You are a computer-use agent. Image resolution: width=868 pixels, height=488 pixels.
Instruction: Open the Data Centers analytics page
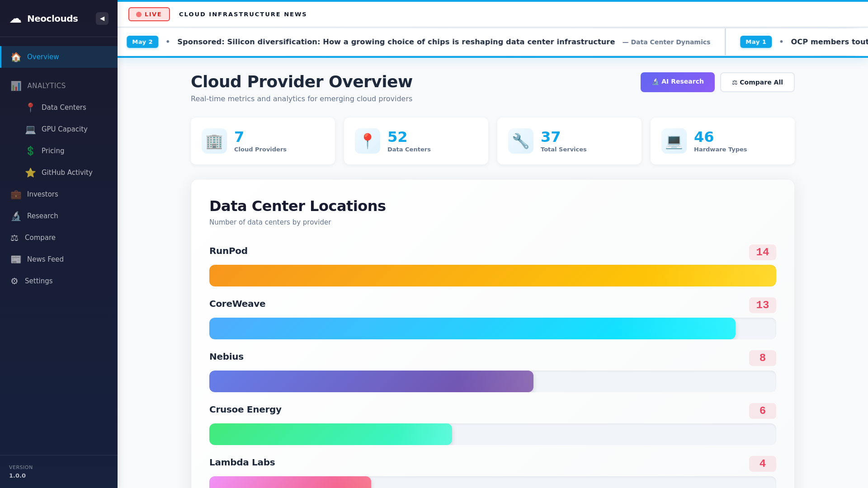(x=59, y=108)
